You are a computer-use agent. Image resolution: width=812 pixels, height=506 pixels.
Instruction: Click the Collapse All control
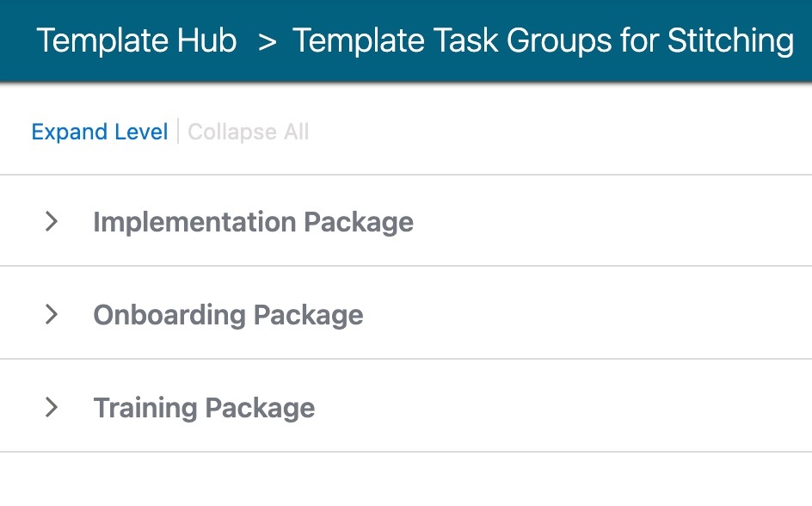pos(248,132)
